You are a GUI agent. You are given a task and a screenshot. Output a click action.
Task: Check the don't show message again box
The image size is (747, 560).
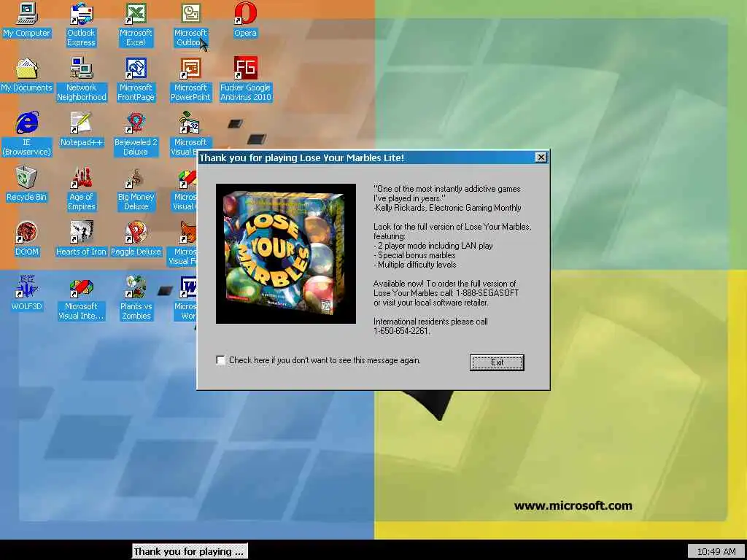coord(220,360)
